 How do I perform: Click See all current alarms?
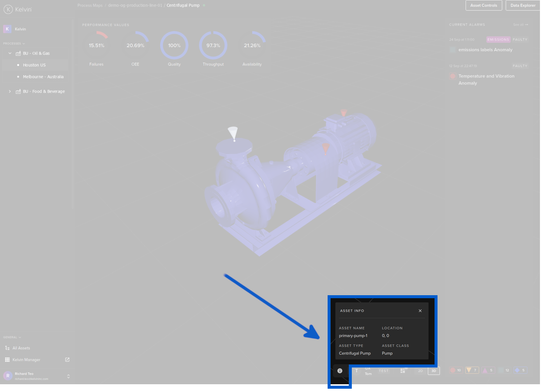coord(521,24)
